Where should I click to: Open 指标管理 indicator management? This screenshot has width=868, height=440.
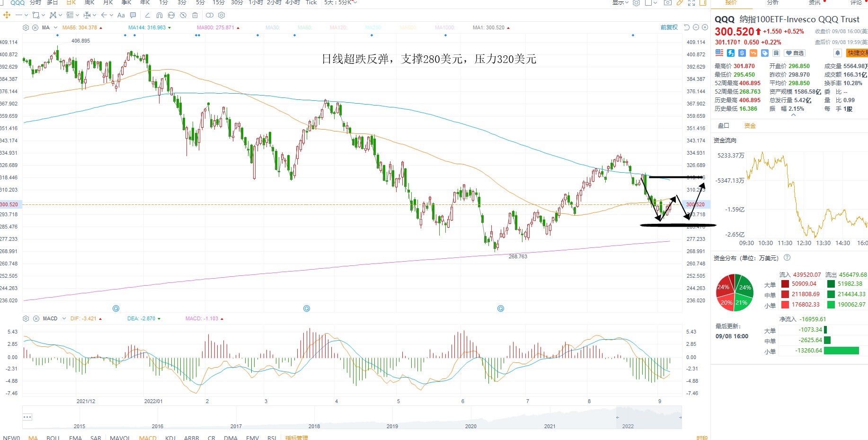[296, 438]
